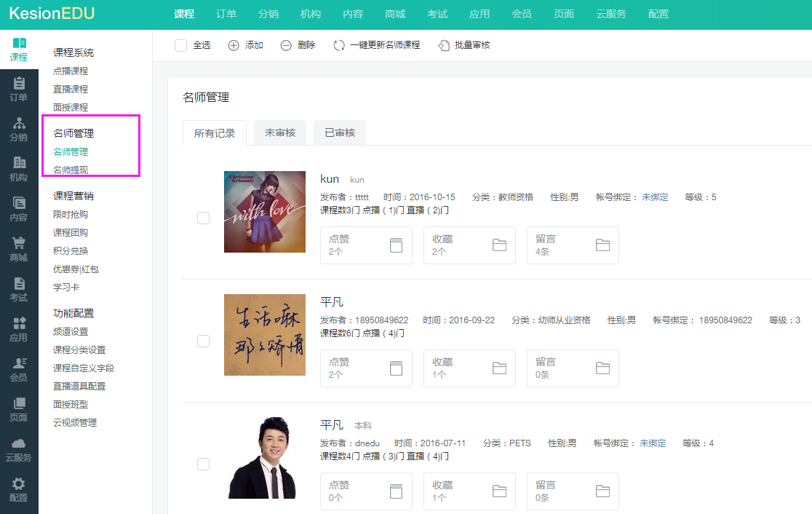This screenshot has width=812, height=514.
Task: Select the 分销 distribution sidebar icon
Action: [x=19, y=129]
